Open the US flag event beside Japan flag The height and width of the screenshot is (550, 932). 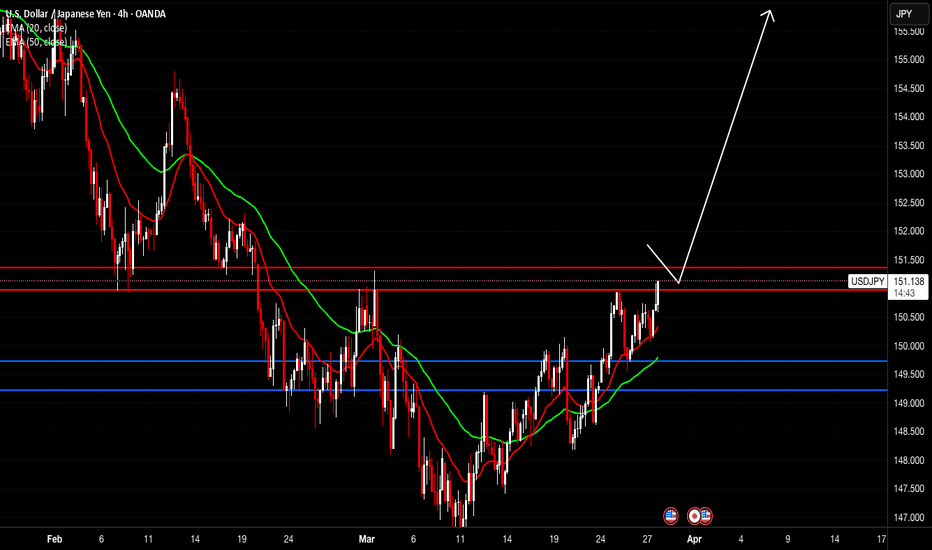pyautogui.click(x=706, y=516)
